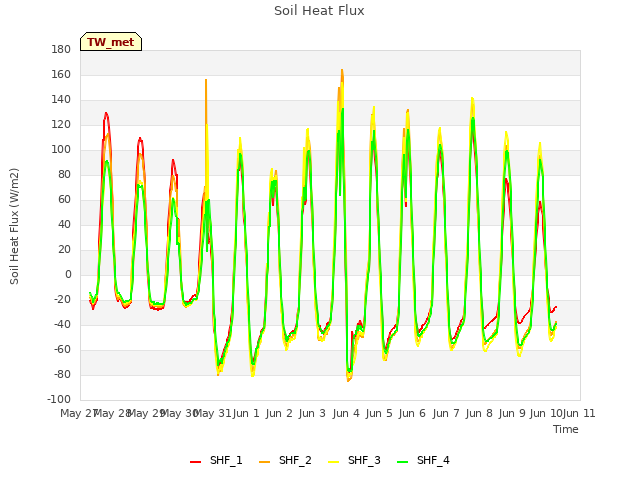Click the Jun 3 x-axis date label
The width and height of the screenshot is (640, 480).
click(x=312, y=413)
